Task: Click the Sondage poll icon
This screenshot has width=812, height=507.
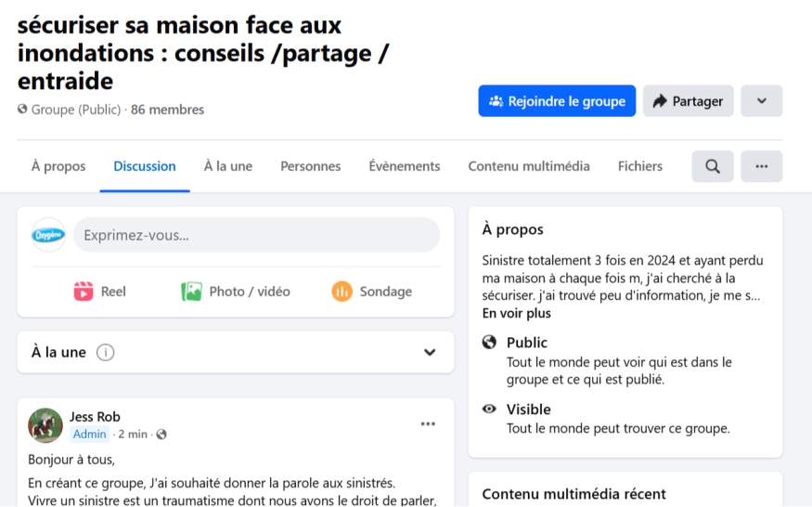Action: [342, 292]
